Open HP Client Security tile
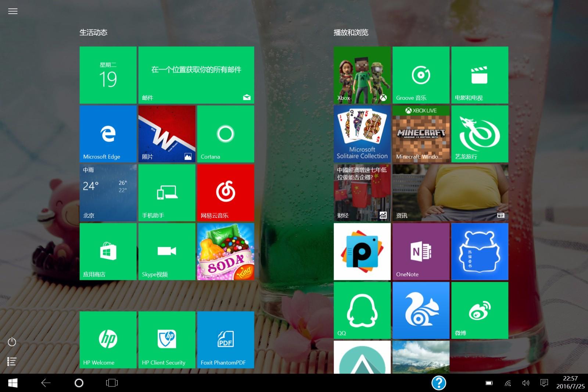588x392 pixels. point(167,340)
